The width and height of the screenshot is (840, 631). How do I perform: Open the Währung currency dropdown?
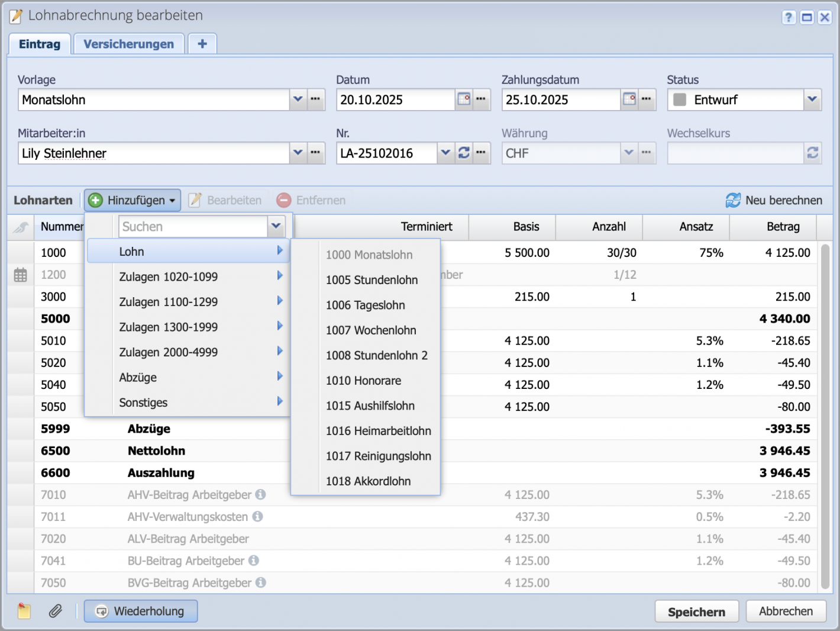coord(629,153)
